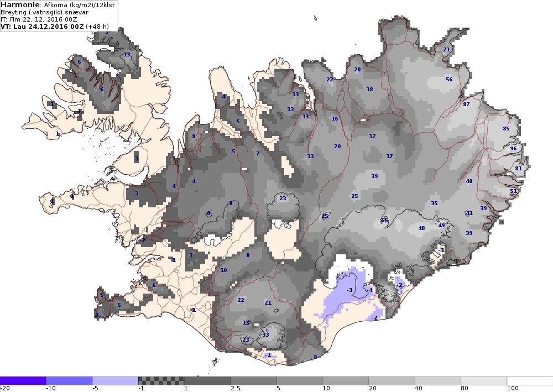The height and width of the screenshot is (392, 553).
Task: Click the legend scale label '80'
Action: (x=465, y=389)
